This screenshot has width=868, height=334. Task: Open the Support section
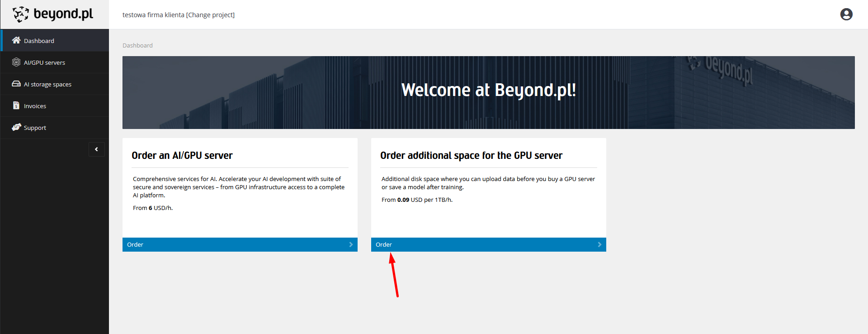pyautogui.click(x=55, y=127)
